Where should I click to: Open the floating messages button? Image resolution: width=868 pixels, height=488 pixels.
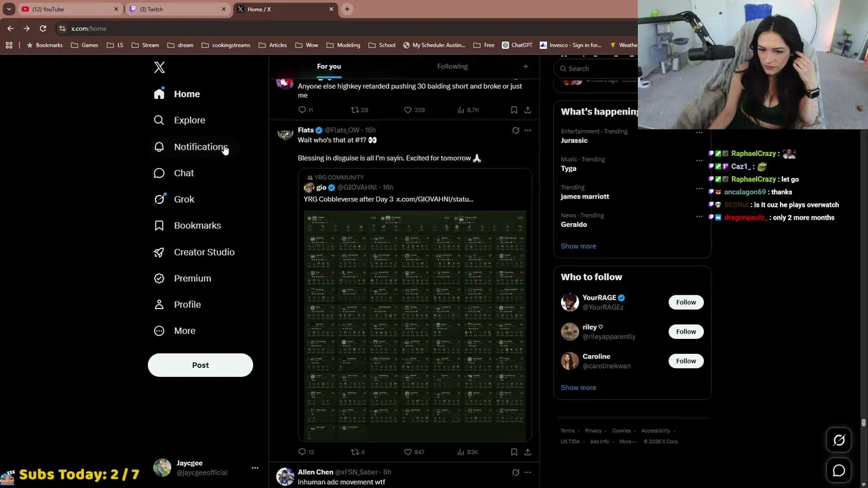coord(839,470)
